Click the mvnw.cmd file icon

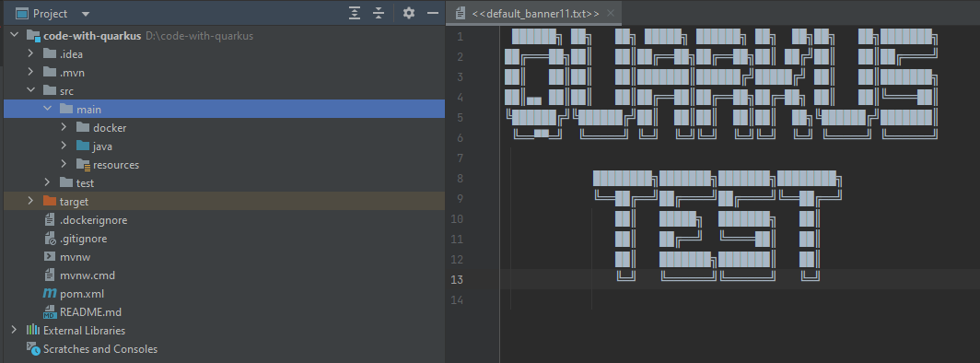click(x=50, y=275)
